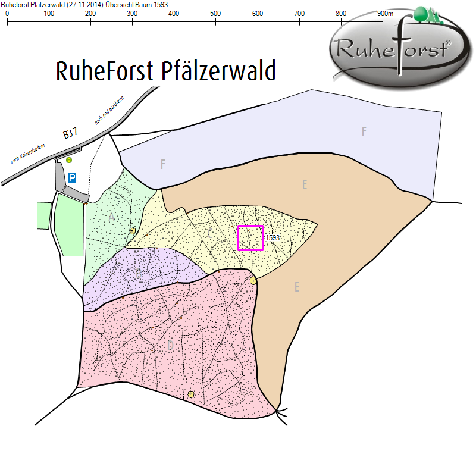Viewport: 476px width, 476px height.
Task: Select the letter C in yellow area
Action: (210, 233)
